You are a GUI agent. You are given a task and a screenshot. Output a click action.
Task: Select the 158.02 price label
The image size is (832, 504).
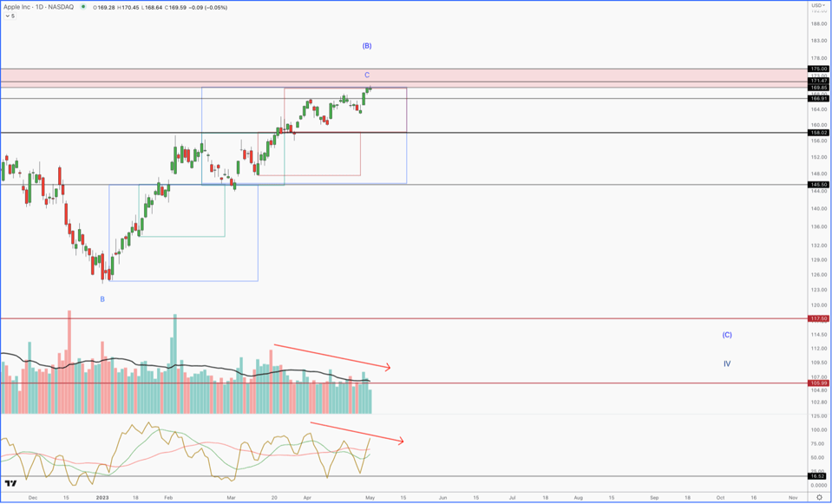[816, 132]
